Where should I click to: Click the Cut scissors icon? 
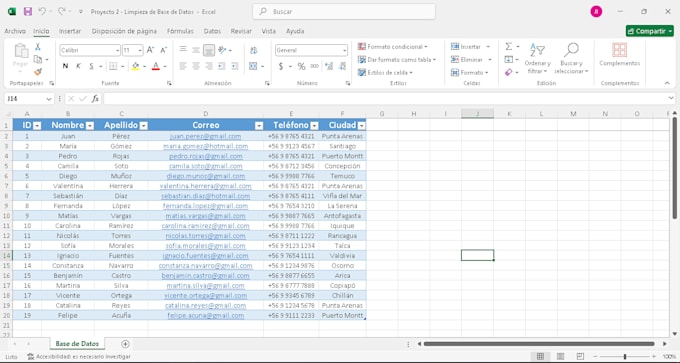pyautogui.click(x=38, y=47)
